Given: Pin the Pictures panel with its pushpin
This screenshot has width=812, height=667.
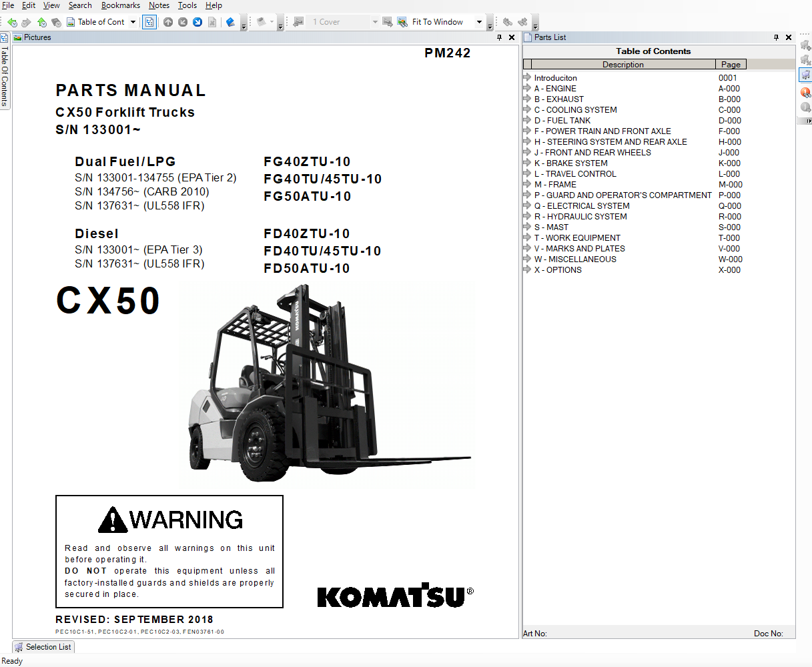Looking at the screenshot, I should coord(499,37).
